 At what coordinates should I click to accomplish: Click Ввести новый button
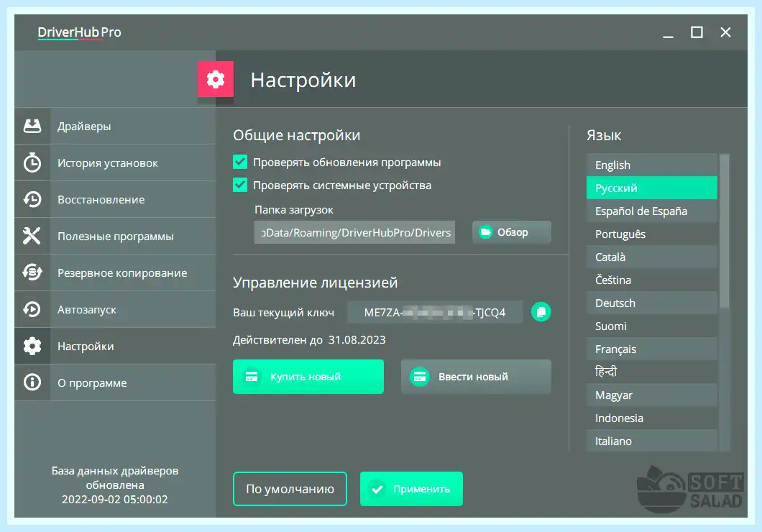476,377
